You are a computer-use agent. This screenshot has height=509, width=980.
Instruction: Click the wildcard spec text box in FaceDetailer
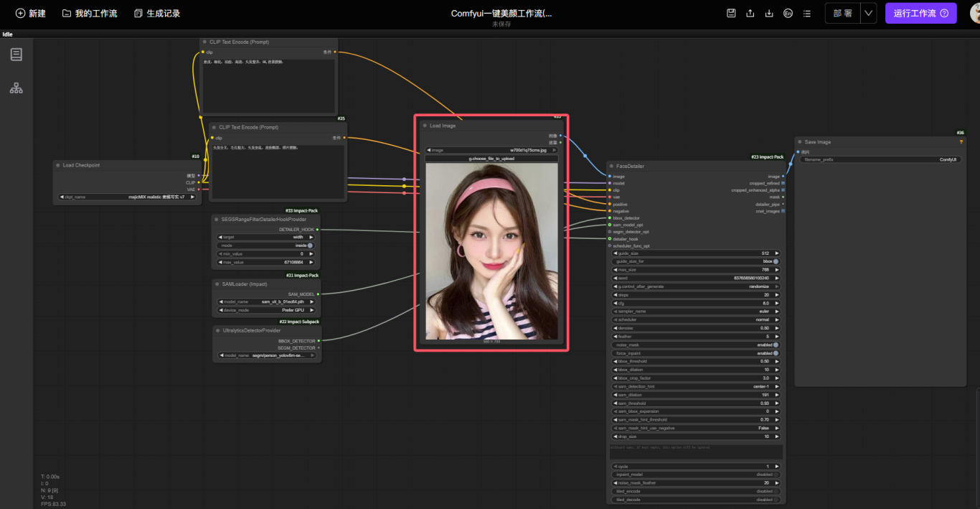tap(696, 452)
